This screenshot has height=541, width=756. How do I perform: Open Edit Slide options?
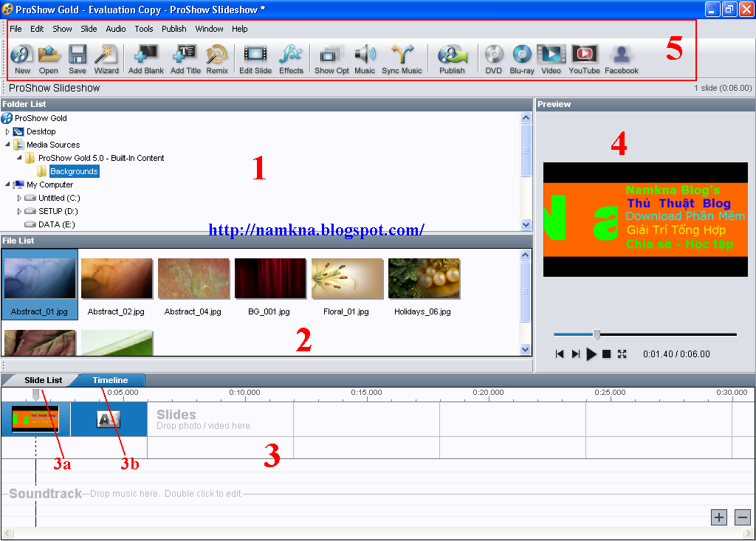pos(255,59)
